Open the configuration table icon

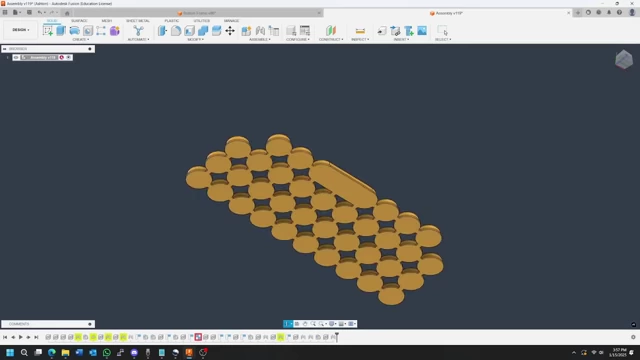point(305,31)
